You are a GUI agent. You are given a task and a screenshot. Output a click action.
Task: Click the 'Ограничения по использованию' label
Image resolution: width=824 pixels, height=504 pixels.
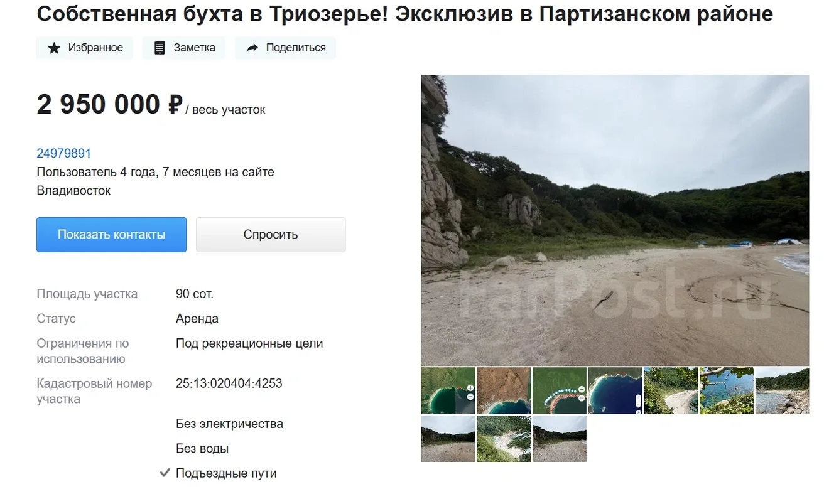83,351
